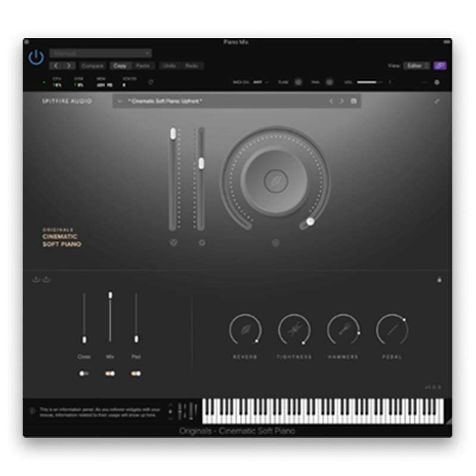The image size is (476, 476).
Task: Go to the previous setting with the left arrow beside Compare
Action: 56,66
